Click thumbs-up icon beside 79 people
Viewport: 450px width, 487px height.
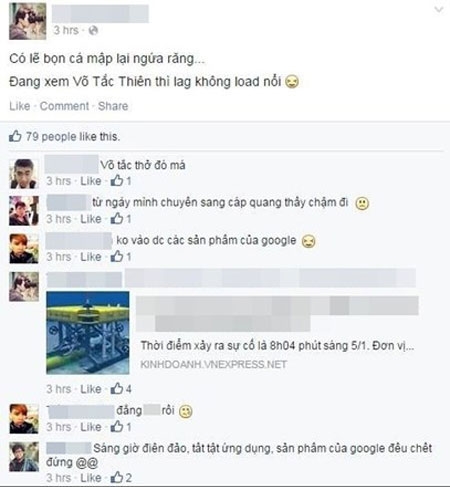coord(15,136)
